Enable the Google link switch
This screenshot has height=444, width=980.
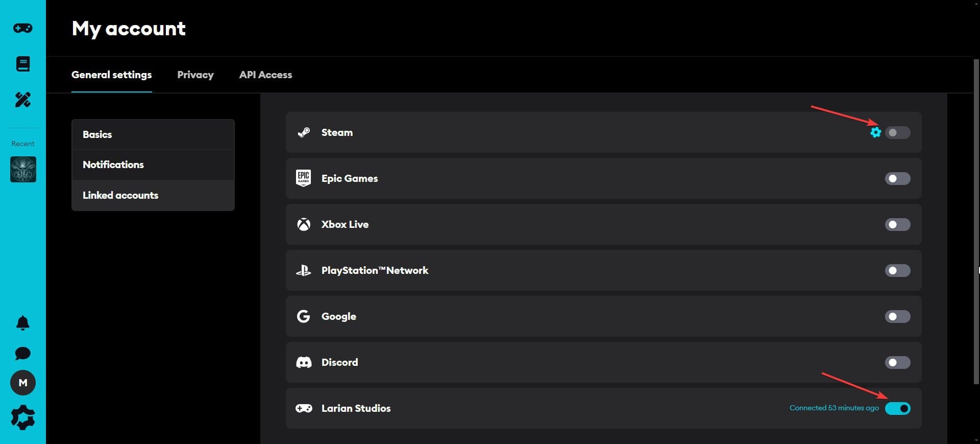pos(898,316)
